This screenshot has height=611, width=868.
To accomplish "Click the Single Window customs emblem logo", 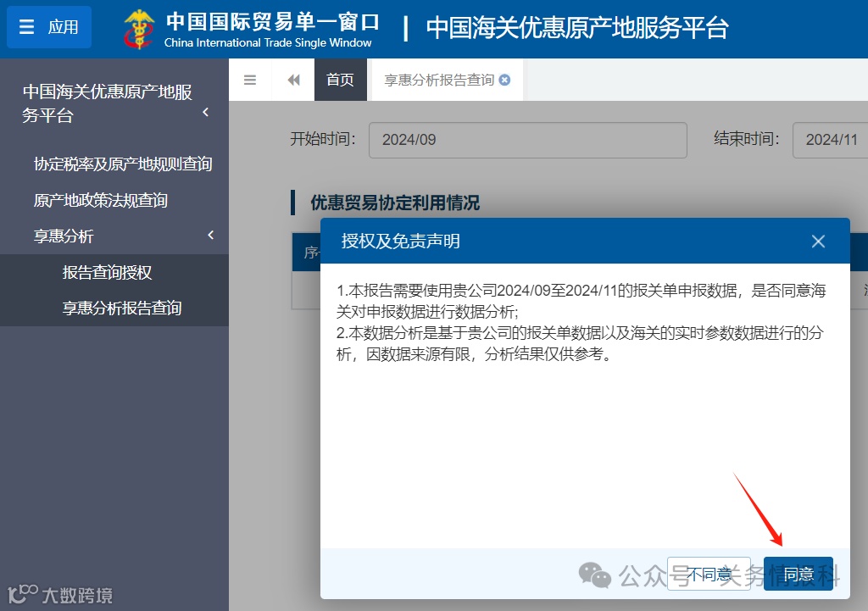I will coord(138,29).
